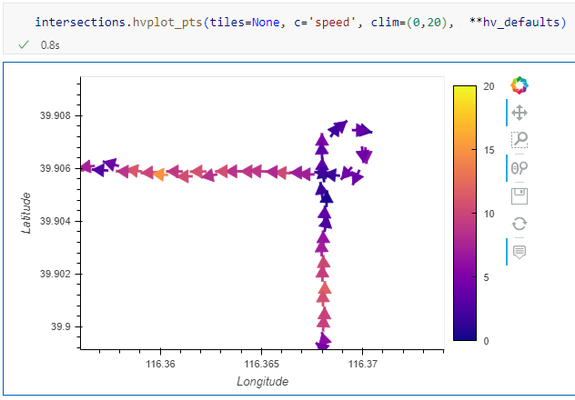Click the 'speed' string in code
This screenshot has height=400, width=575.
tap(332, 22)
